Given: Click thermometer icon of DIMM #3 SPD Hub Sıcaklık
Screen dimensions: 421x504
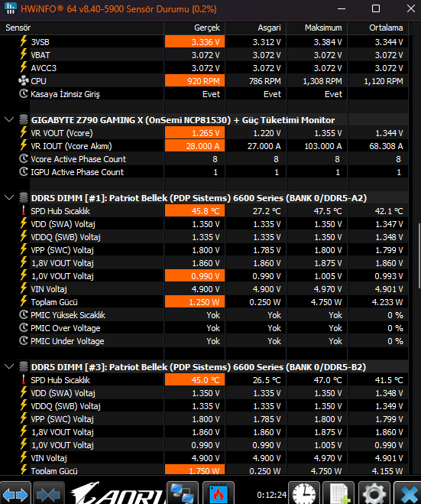Looking at the screenshot, I should tap(24, 379).
